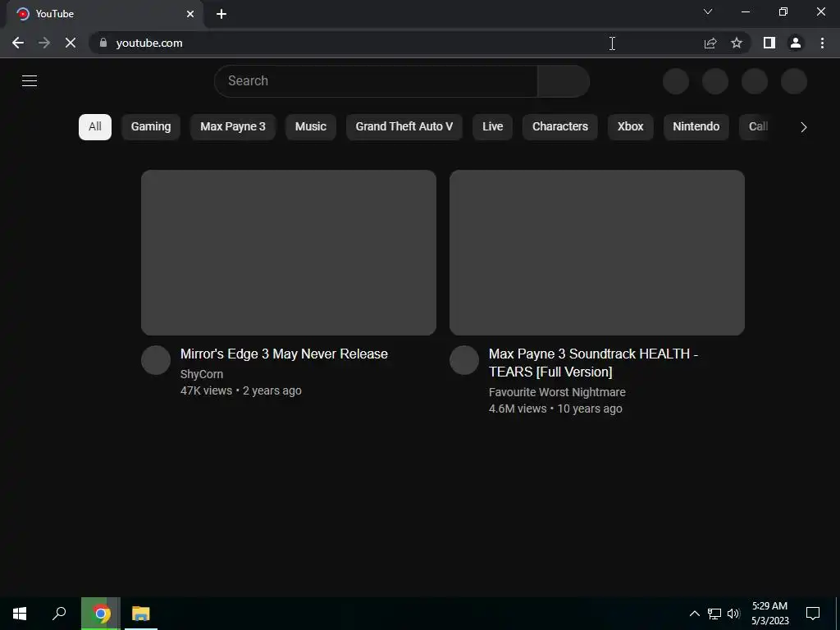Open the Mirror's Edge 3 May Never Release title
The image size is (840, 630).
pos(284,354)
